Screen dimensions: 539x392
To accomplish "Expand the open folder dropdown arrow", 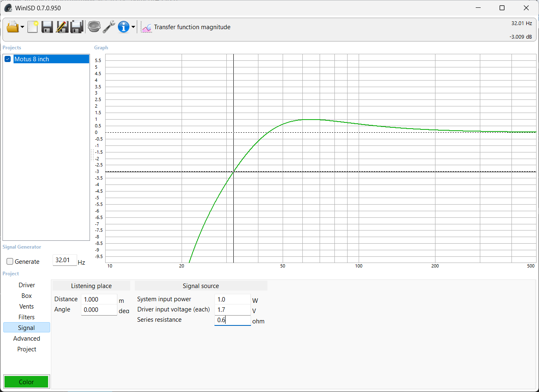I will click(x=22, y=28).
